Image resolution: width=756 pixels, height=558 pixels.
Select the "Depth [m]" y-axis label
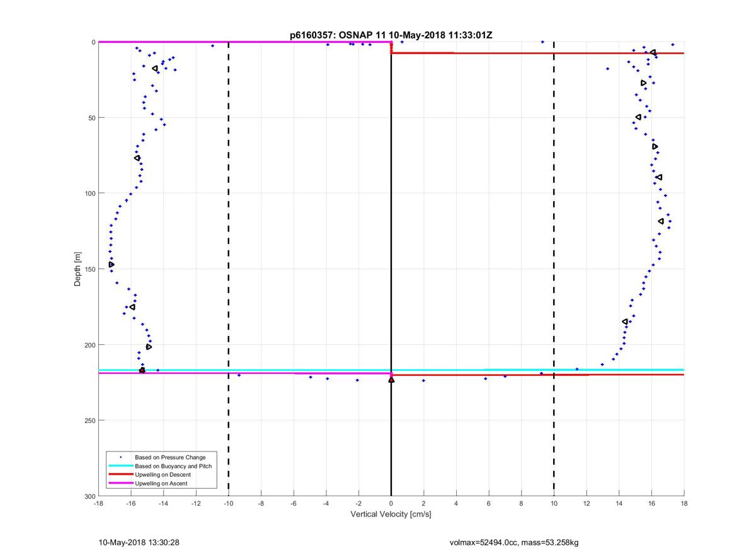click(x=78, y=269)
